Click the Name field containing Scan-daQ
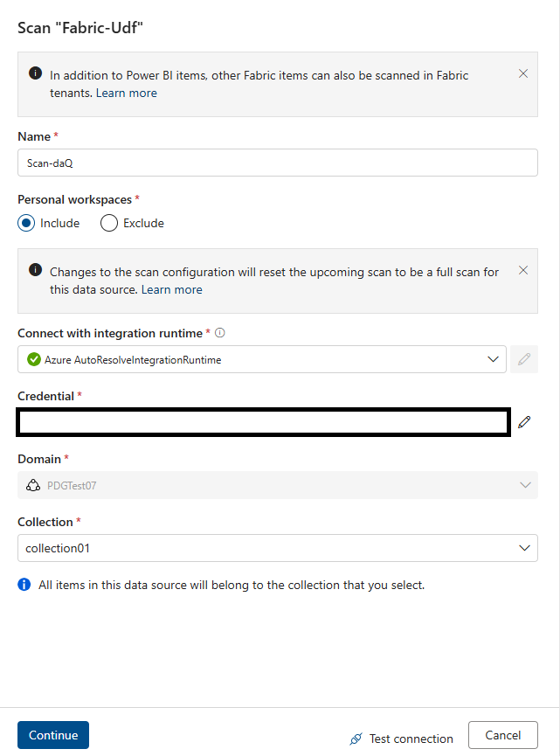Screen dimensions: 560x756 point(278,163)
